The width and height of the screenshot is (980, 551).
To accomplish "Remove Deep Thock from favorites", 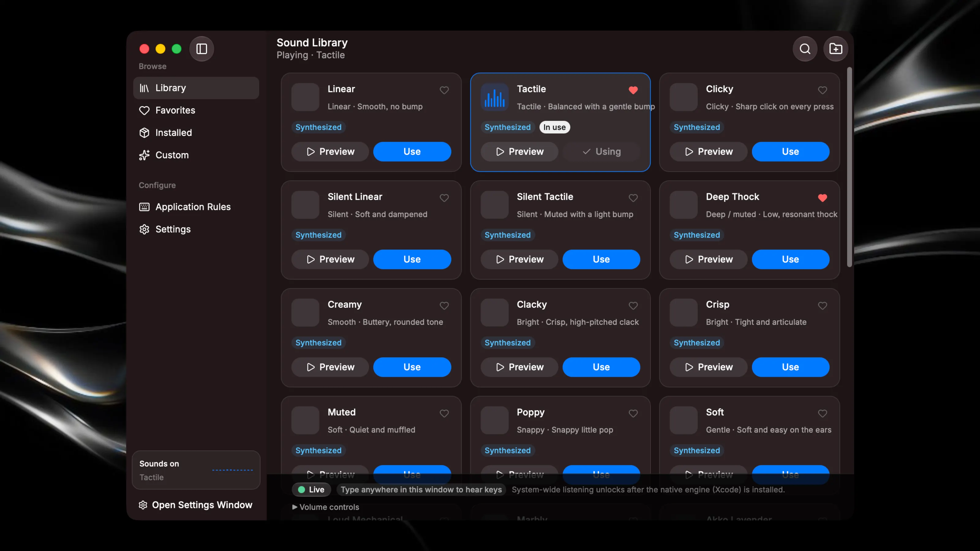I will coord(823,198).
